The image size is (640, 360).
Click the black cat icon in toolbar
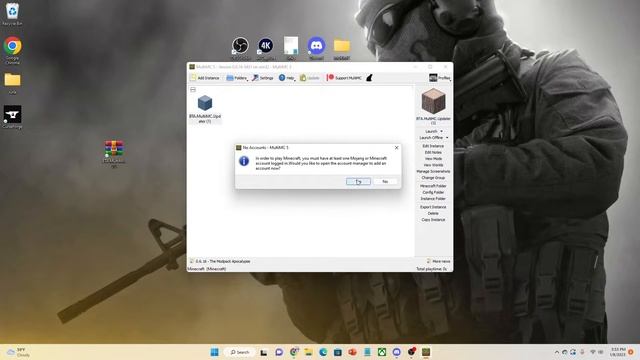coord(369,78)
